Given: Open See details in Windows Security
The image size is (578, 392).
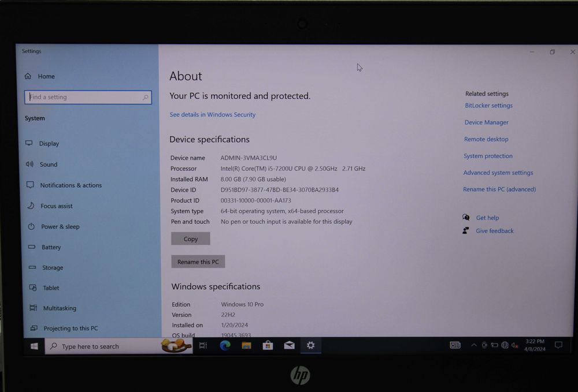Looking at the screenshot, I should (x=213, y=114).
